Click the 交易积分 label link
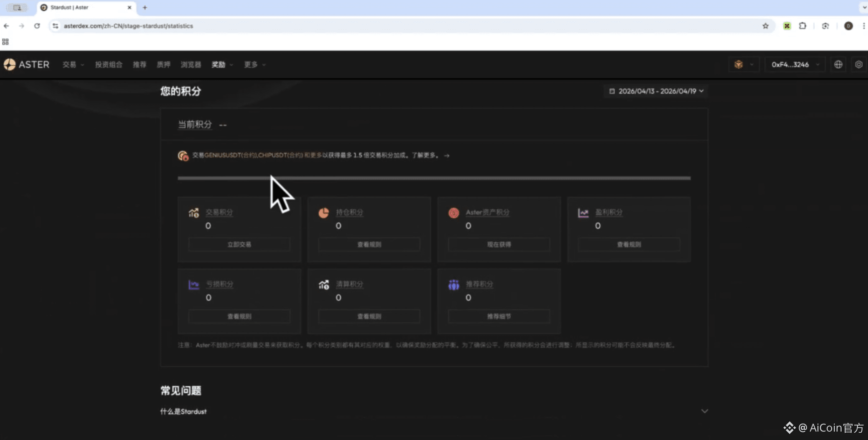This screenshot has height=440, width=868. pyautogui.click(x=219, y=212)
